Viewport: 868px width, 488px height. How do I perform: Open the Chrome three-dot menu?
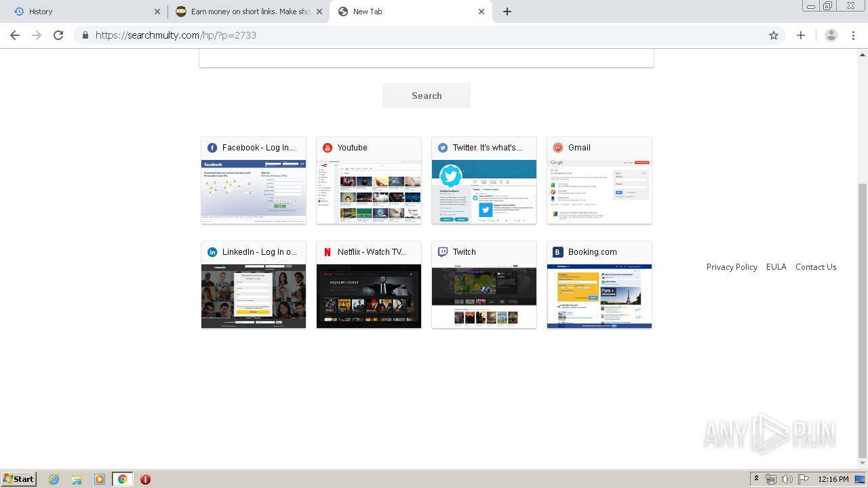pyautogui.click(x=854, y=35)
